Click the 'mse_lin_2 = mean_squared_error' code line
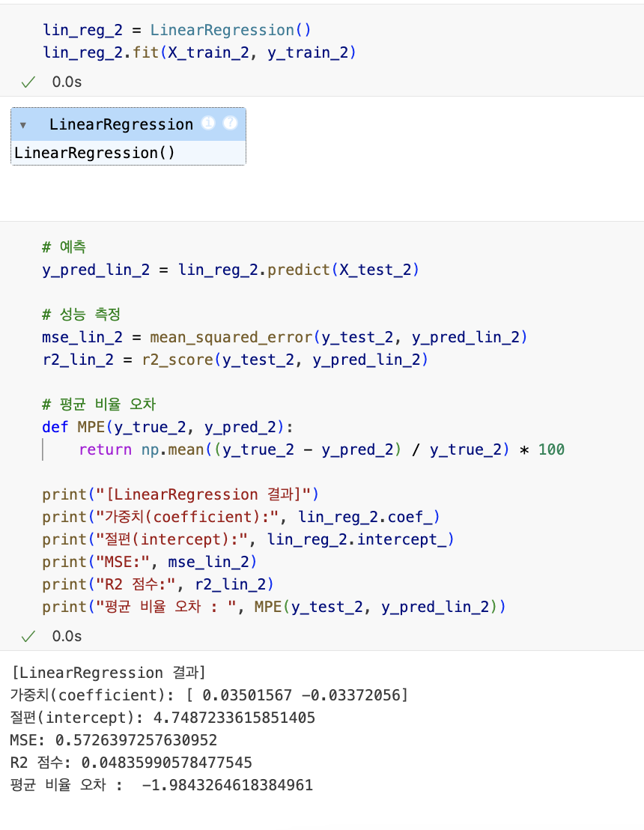The image size is (644, 830). click(285, 338)
